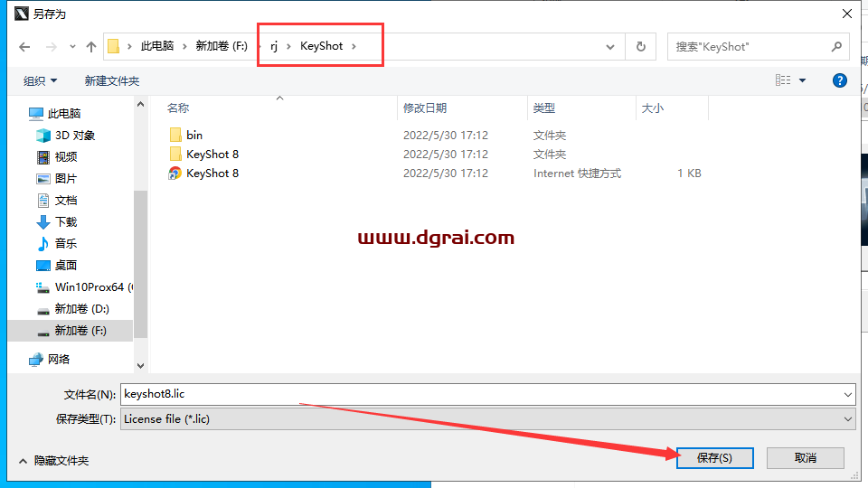Open the 保存类型 License file dropdown
This screenshot has width=868, height=488.
pos(487,418)
